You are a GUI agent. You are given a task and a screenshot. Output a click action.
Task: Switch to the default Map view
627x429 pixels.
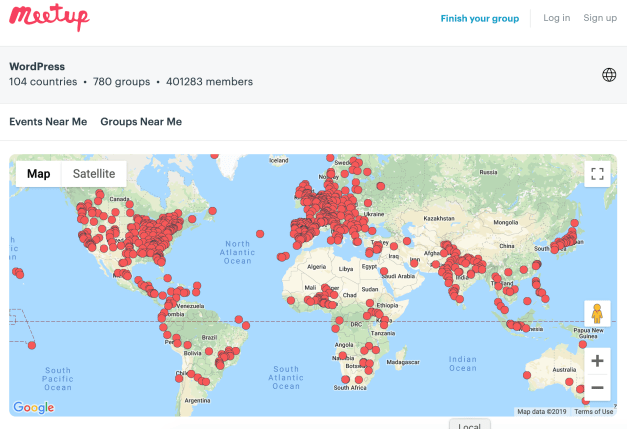point(38,174)
